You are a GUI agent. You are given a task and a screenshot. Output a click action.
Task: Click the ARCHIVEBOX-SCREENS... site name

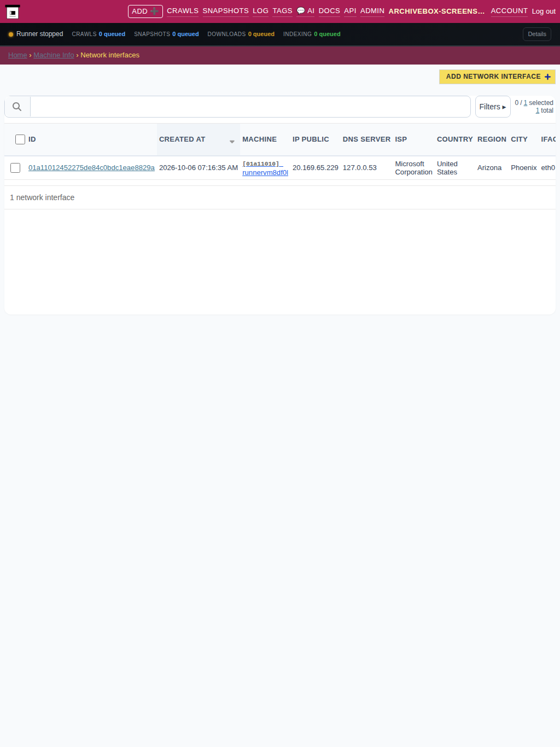click(436, 11)
